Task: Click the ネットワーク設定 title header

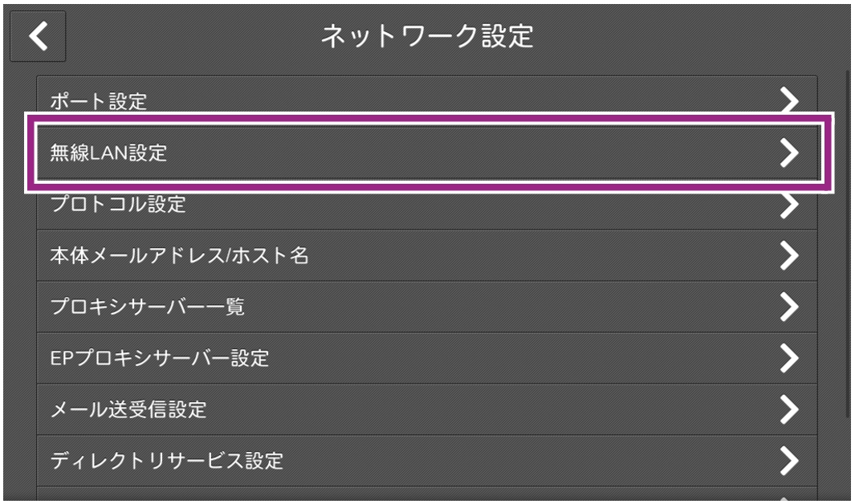Action: coord(427,37)
